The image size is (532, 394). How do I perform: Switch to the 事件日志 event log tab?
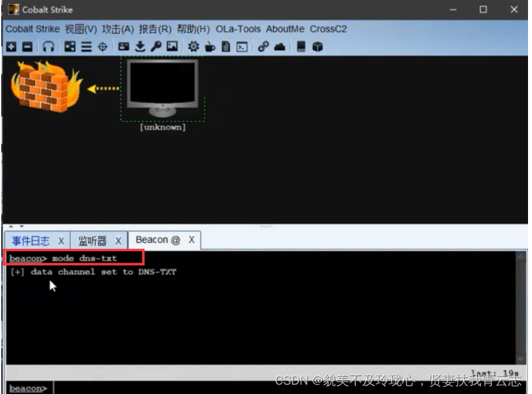click(x=30, y=241)
